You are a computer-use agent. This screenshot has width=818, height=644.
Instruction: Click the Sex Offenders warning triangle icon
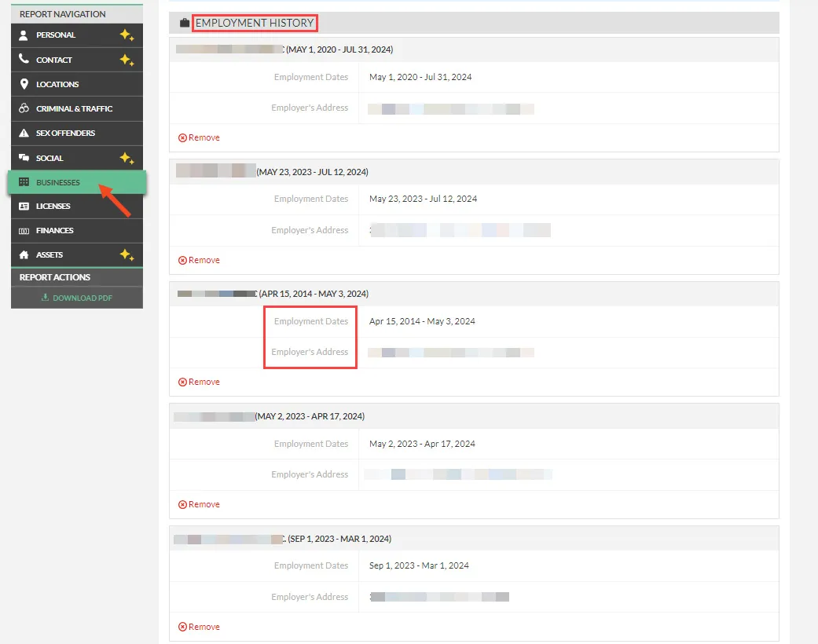pos(24,134)
